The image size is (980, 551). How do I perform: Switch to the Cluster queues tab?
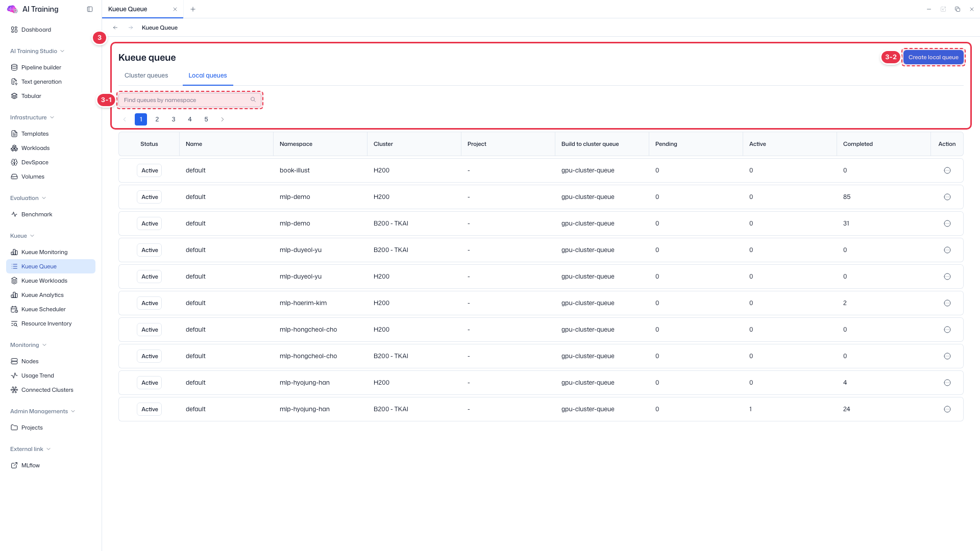[146, 76]
